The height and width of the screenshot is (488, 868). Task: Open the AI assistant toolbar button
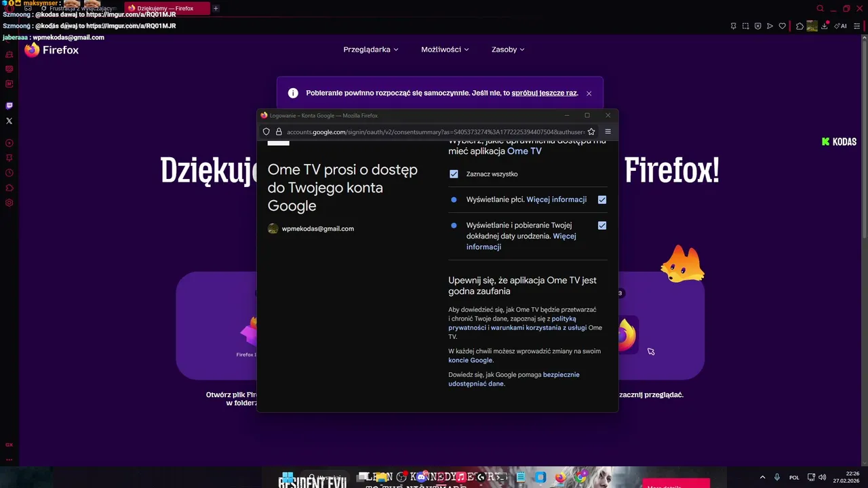(x=840, y=26)
